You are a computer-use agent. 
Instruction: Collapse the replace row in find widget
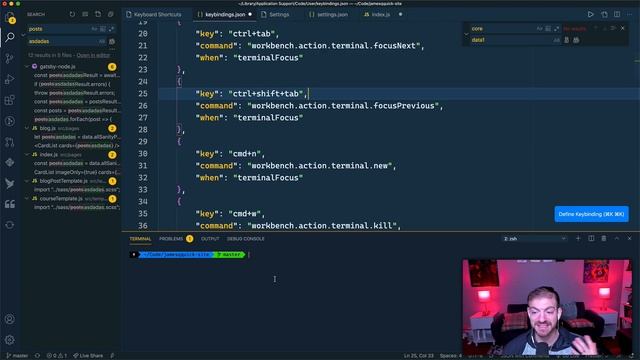coord(466,34)
